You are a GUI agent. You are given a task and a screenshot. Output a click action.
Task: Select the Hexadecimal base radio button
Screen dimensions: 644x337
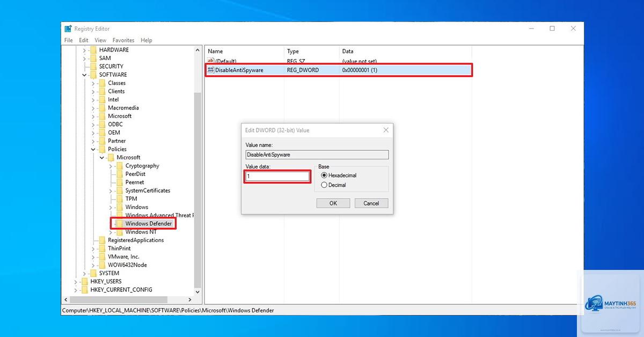tap(324, 175)
